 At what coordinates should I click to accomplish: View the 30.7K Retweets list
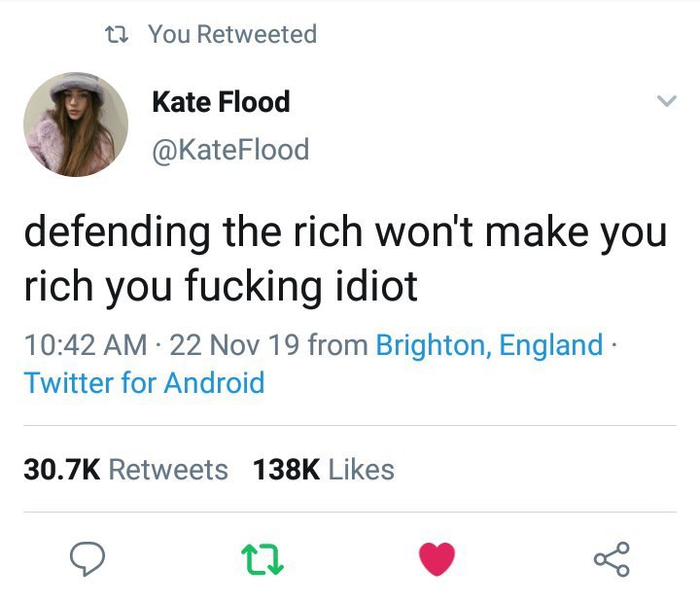[125, 470]
